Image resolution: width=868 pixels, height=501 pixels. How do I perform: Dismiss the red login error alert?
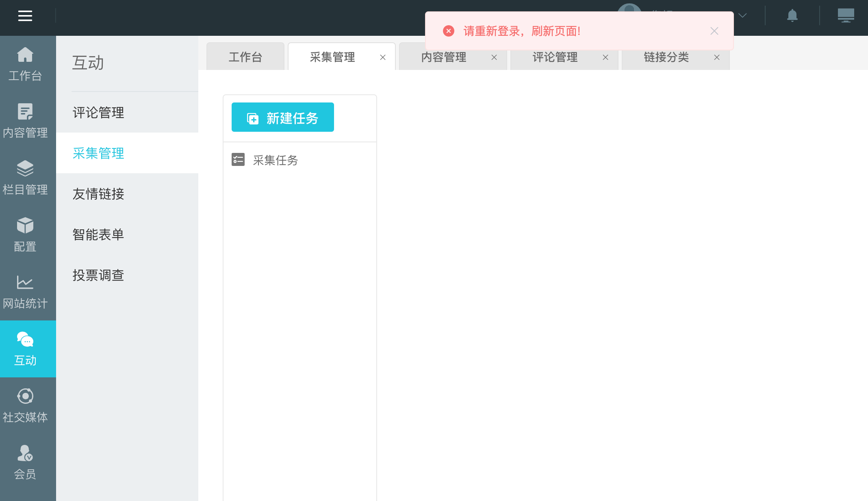[714, 31]
